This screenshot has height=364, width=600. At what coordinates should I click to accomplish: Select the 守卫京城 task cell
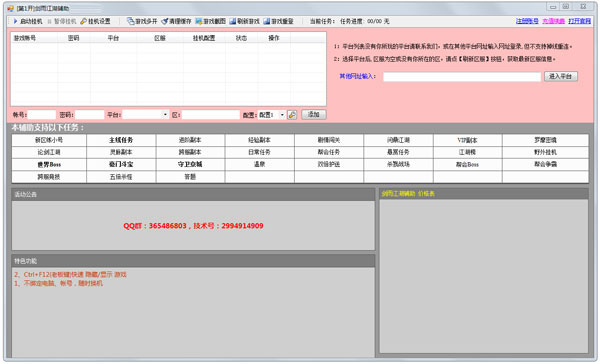(x=191, y=165)
